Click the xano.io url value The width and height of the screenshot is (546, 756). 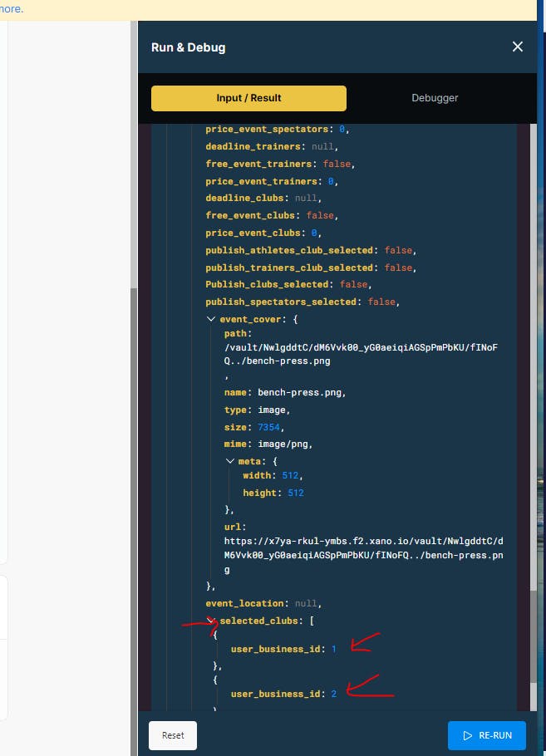coord(364,555)
